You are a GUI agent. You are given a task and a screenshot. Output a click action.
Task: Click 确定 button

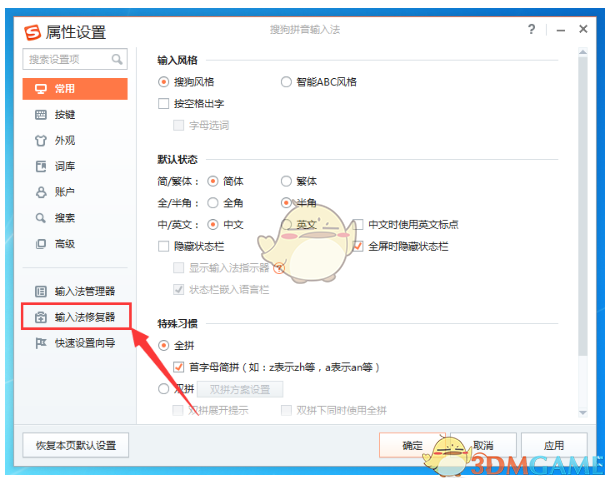tap(412, 445)
